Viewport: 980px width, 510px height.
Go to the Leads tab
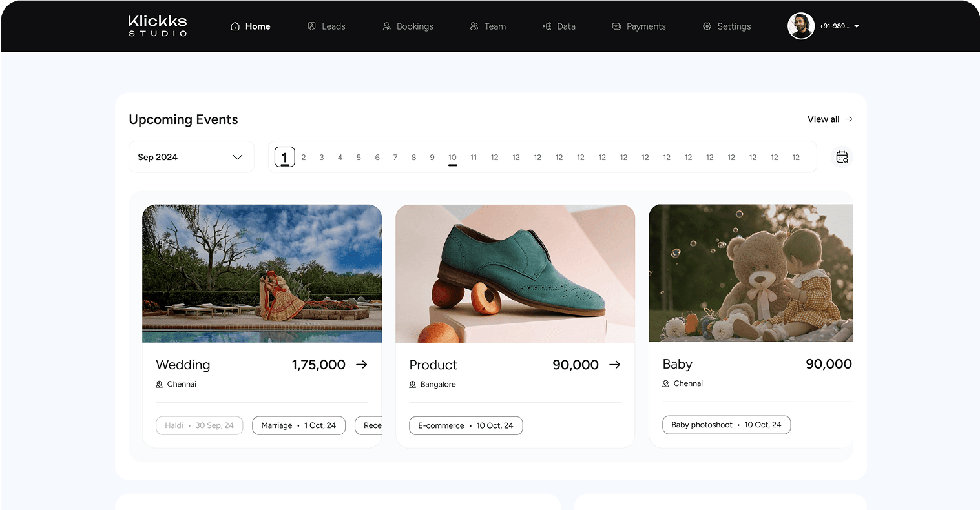point(326,26)
